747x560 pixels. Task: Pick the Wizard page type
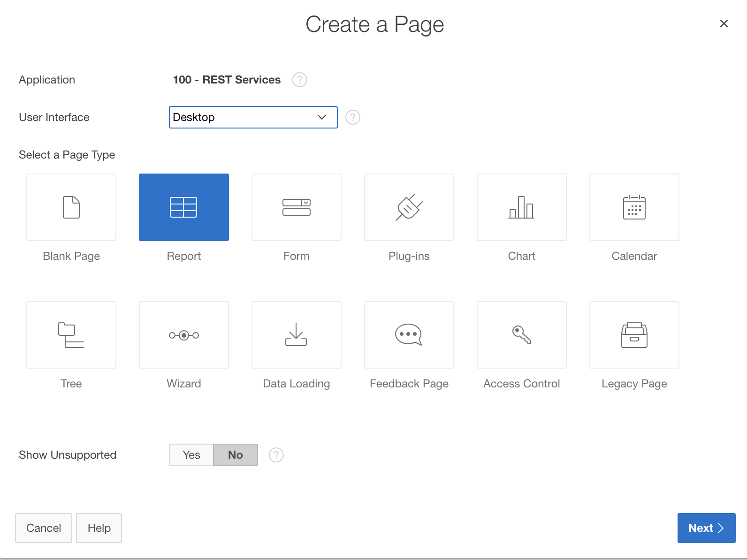point(184,335)
